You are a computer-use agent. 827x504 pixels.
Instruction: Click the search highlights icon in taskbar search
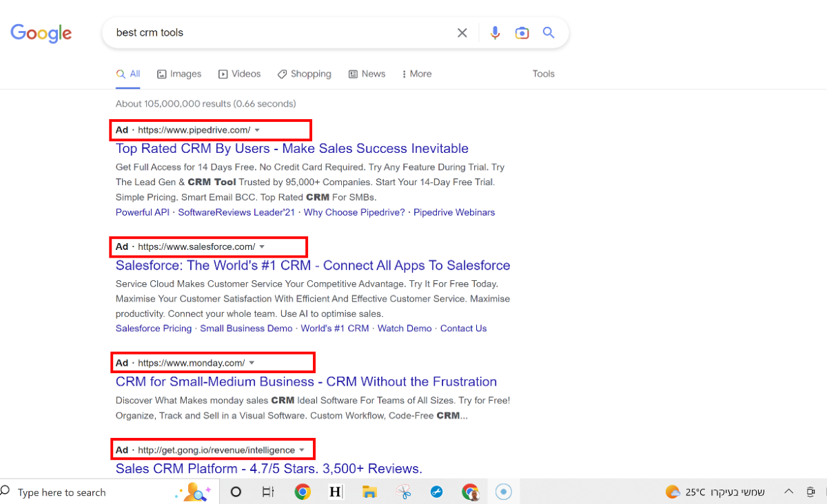pos(194,492)
